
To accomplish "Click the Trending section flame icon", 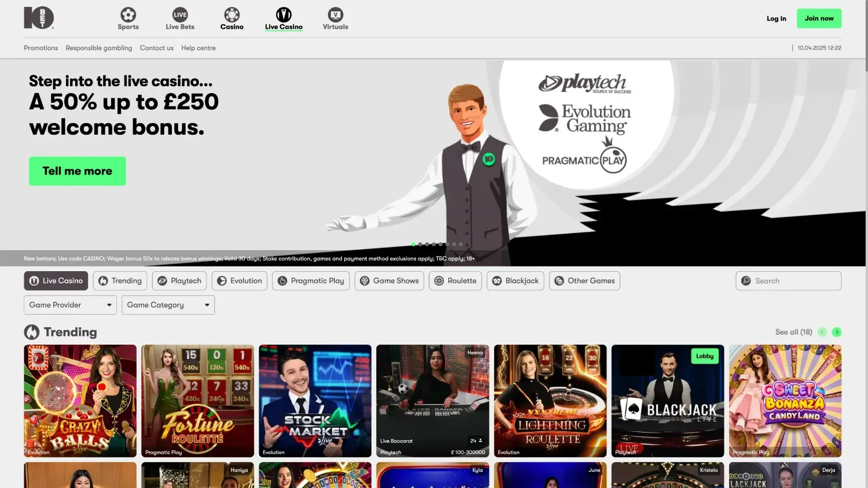I will click(x=32, y=332).
